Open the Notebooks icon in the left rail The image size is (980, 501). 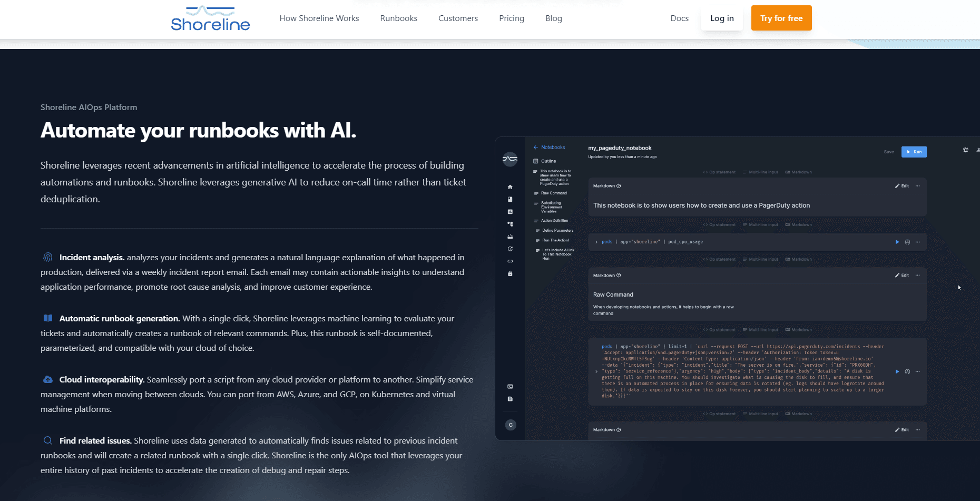[510, 199]
